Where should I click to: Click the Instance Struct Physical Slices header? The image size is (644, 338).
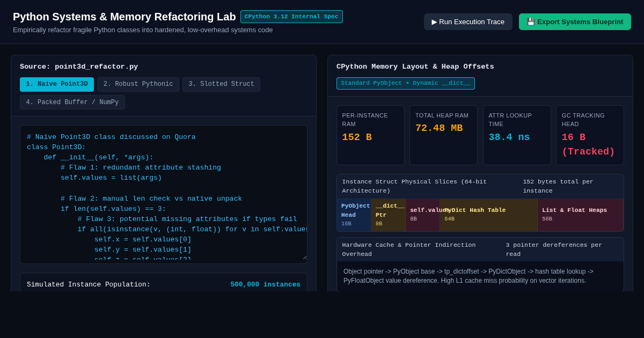[414, 186]
